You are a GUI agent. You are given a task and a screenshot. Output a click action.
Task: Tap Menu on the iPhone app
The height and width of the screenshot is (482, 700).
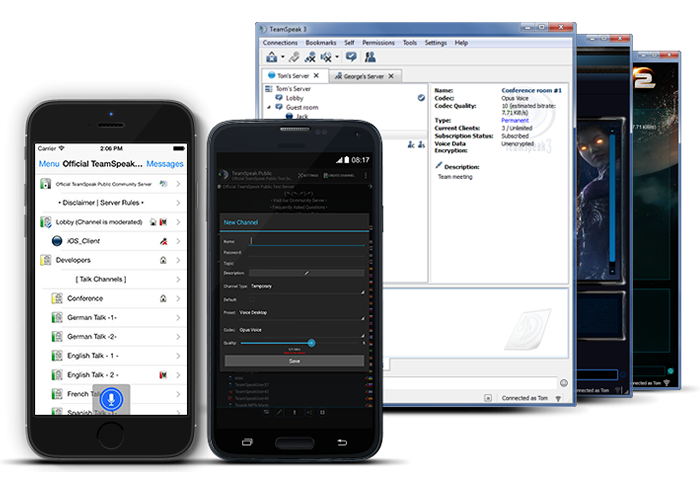(x=49, y=164)
